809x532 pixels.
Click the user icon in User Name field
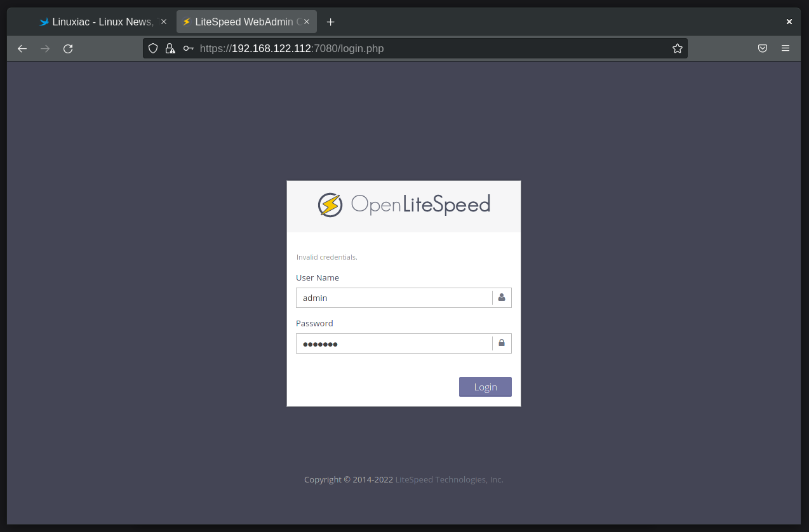pyautogui.click(x=502, y=297)
